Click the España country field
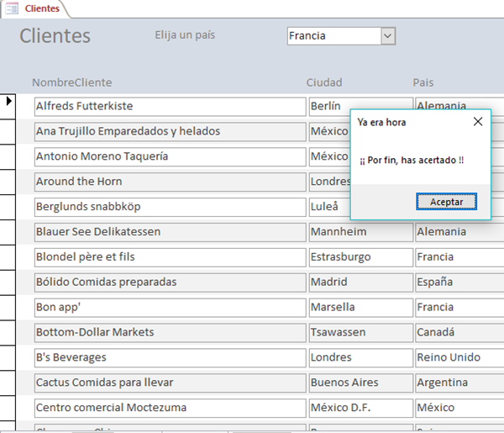The image size is (504, 433). coord(459,283)
